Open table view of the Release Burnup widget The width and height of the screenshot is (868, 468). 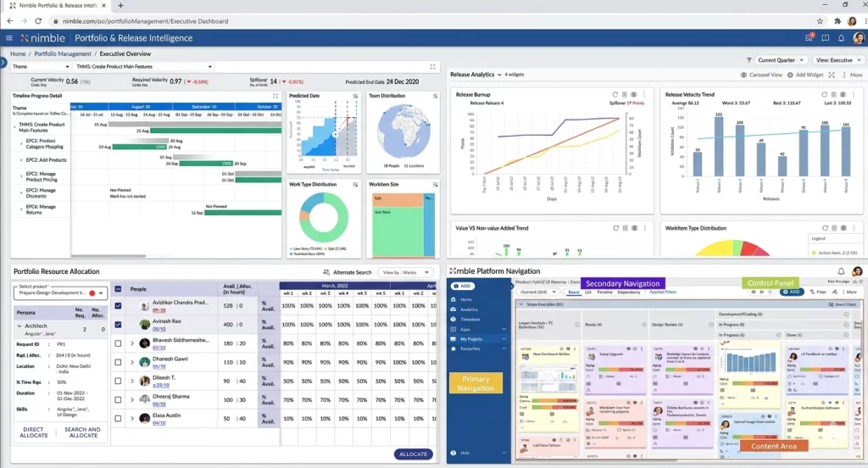[x=625, y=95]
